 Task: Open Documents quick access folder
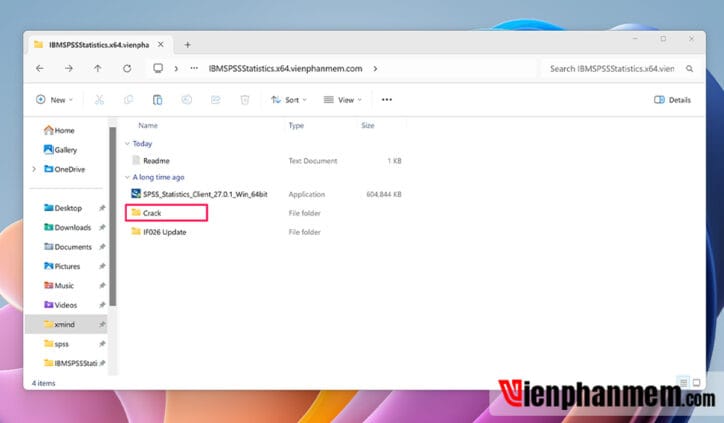click(68, 247)
